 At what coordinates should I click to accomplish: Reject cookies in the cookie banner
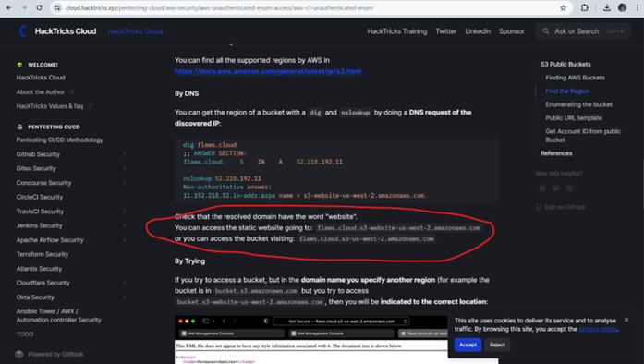point(497,345)
